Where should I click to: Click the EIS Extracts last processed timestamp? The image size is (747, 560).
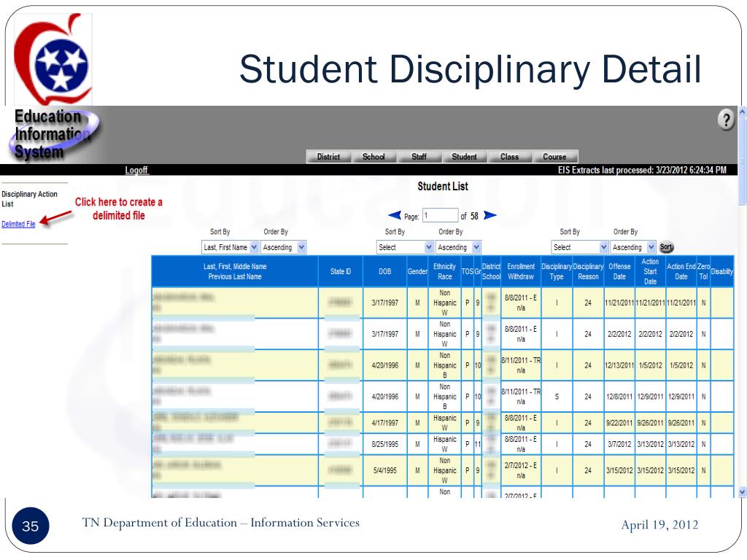click(x=642, y=170)
